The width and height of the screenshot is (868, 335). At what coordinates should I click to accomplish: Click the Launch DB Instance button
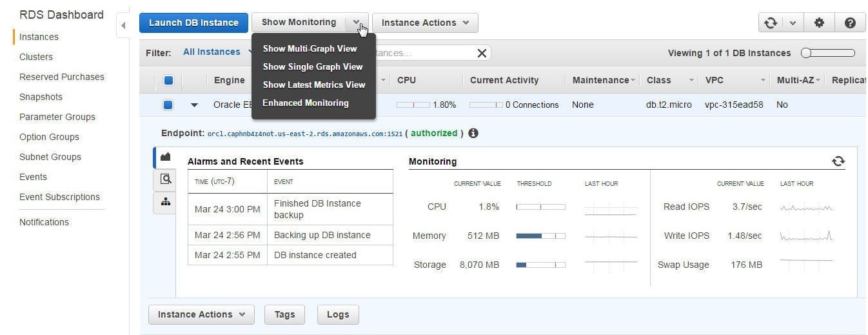click(193, 23)
